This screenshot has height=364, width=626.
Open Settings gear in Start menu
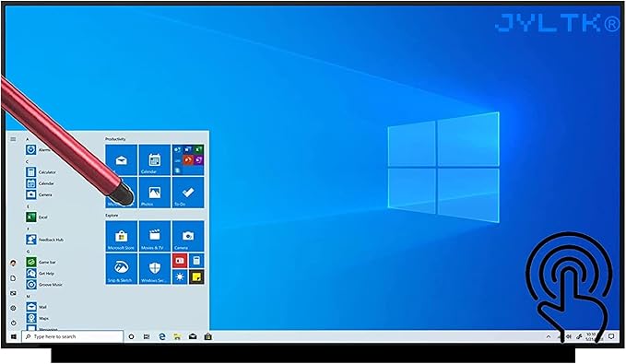(x=13, y=308)
